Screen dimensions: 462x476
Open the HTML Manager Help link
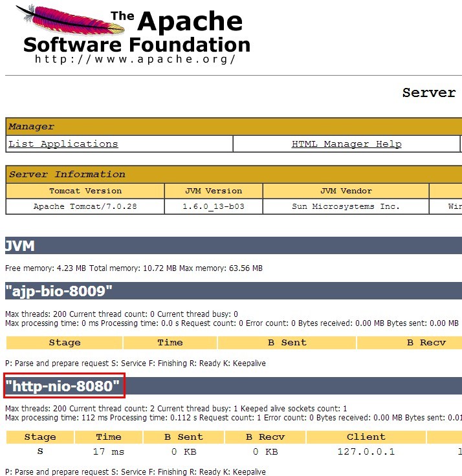347,144
